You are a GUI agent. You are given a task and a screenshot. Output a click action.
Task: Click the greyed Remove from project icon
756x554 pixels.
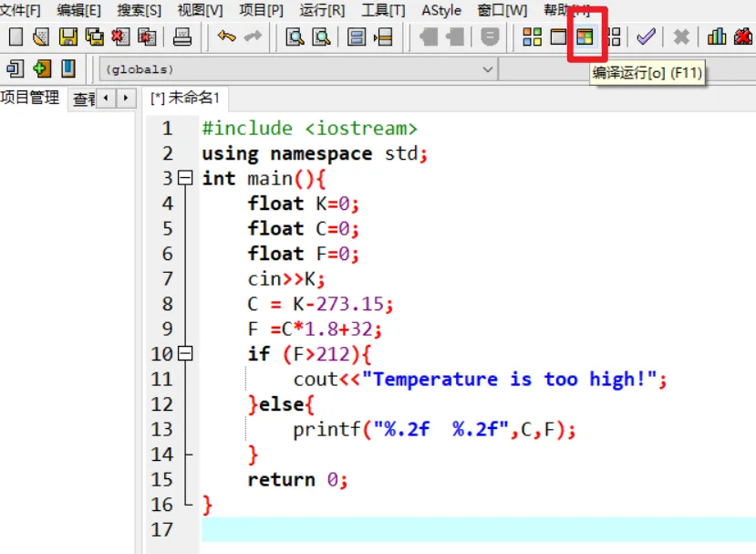(x=455, y=37)
